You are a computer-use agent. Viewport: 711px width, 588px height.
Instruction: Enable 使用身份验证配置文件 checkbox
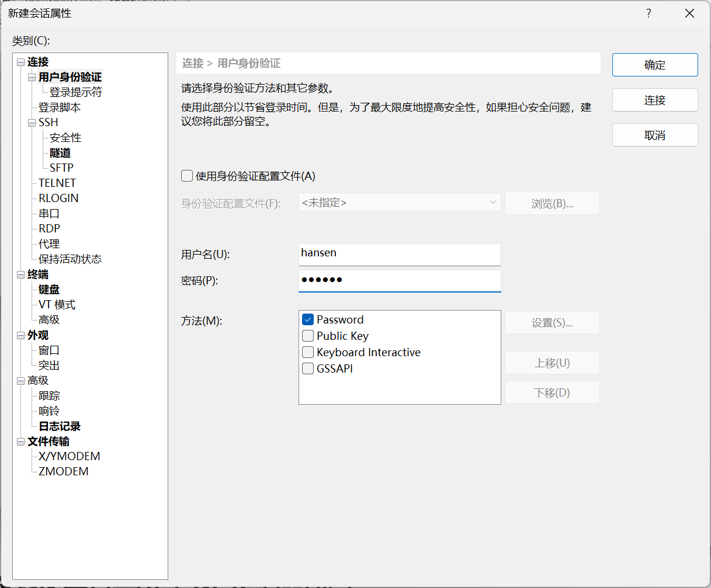pyautogui.click(x=187, y=176)
